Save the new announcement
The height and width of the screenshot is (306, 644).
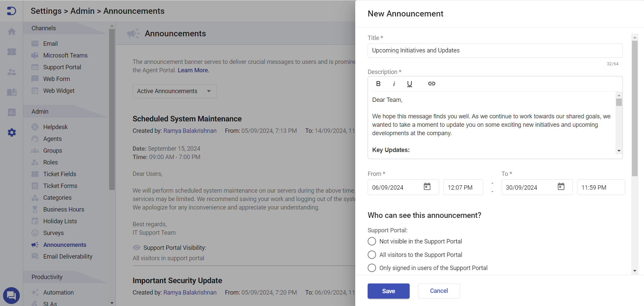[x=388, y=291]
